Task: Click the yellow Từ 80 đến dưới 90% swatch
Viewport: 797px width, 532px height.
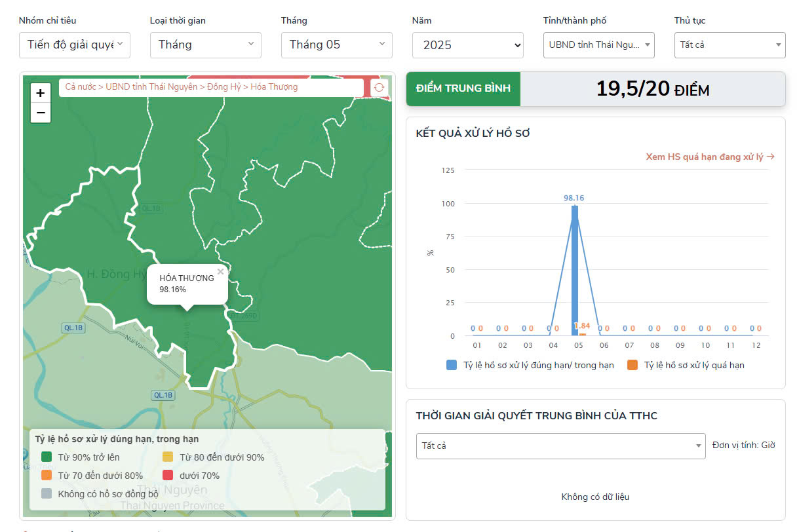Action: click(168, 457)
